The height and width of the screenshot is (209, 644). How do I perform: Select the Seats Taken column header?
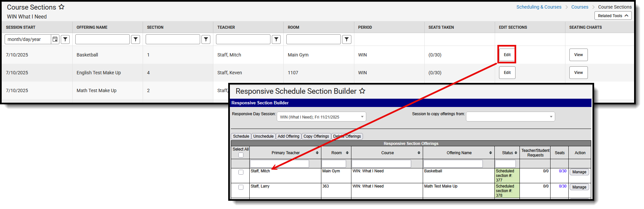441,27
